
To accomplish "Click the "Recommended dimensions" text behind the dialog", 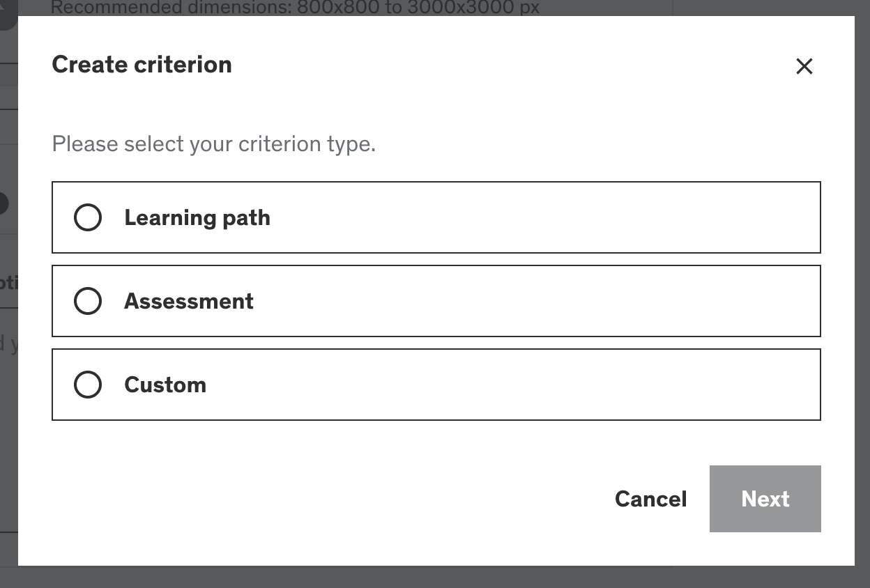I will pos(296,8).
